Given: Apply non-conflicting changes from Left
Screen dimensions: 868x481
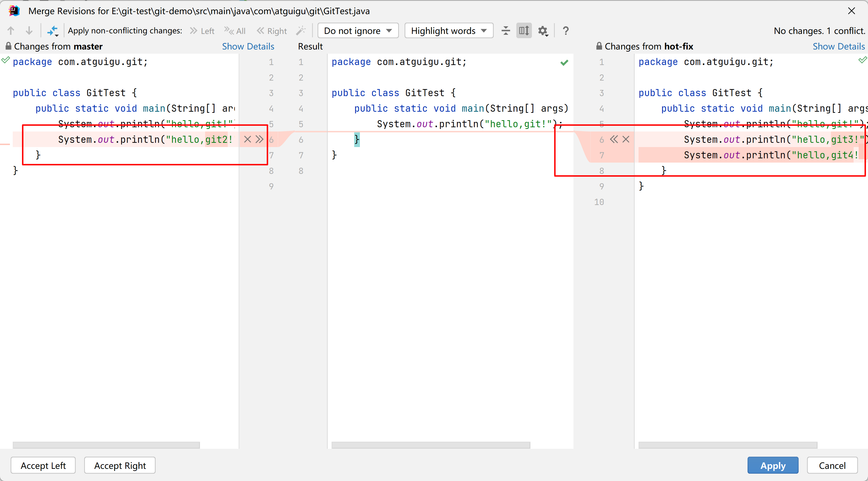Looking at the screenshot, I should click(x=202, y=31).
